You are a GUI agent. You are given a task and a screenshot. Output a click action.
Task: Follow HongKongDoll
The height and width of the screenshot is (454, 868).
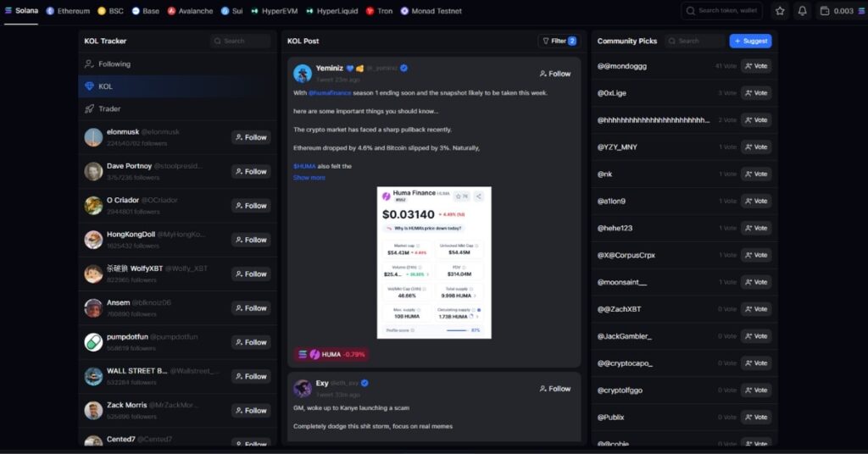point(251,240)
